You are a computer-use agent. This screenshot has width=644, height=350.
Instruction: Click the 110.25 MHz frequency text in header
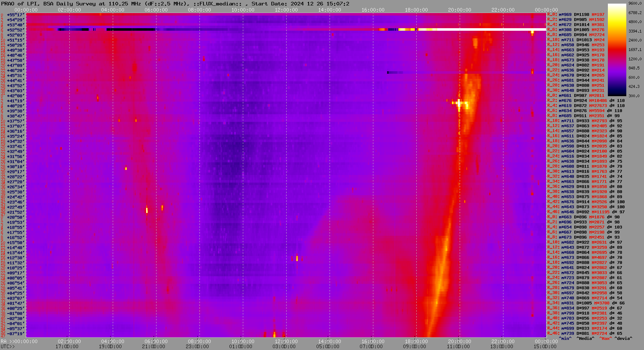(x=124, y=4)
